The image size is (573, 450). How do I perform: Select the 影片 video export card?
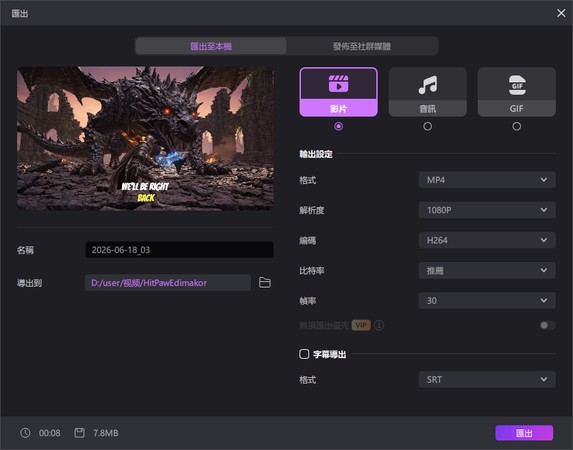pyautogui.click(x=338, y=92)
